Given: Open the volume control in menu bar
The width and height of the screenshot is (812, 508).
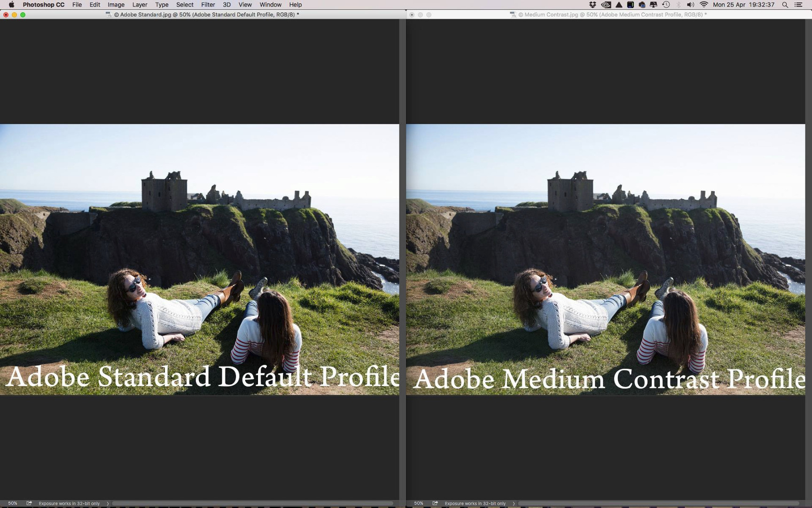Looking at the screenshot, I should coord(690,5).
